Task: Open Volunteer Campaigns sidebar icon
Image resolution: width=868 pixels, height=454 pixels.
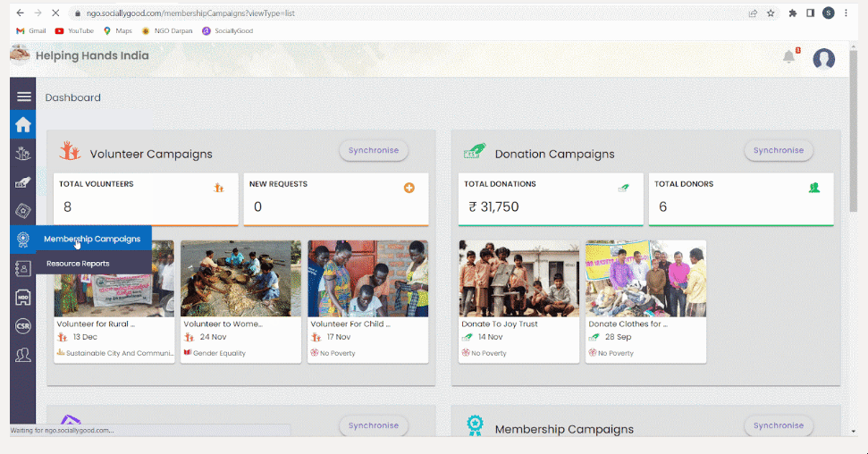Action: point(22,154)
